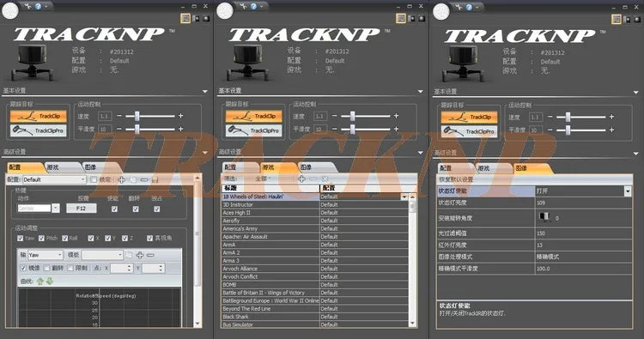Click the wrench tools icon in right window
Screen dimensions: 644x339
(459, 7)
